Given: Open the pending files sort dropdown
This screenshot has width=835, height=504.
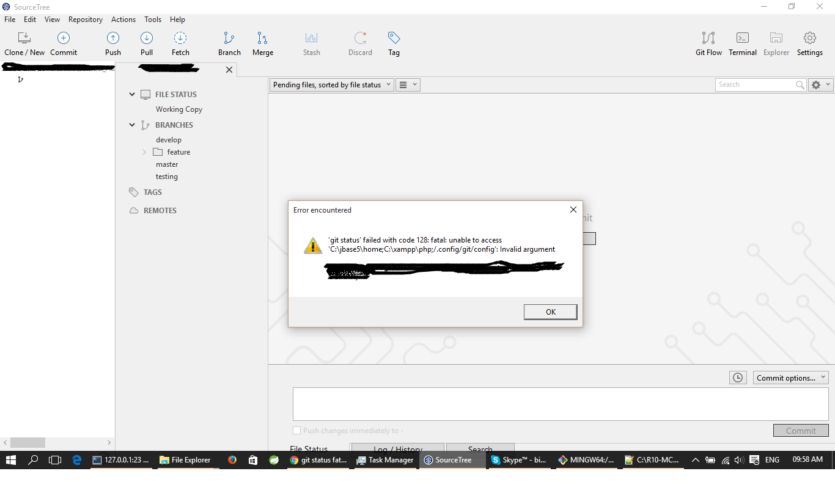Looking at the screenshot, I should (x=332, y=85).
